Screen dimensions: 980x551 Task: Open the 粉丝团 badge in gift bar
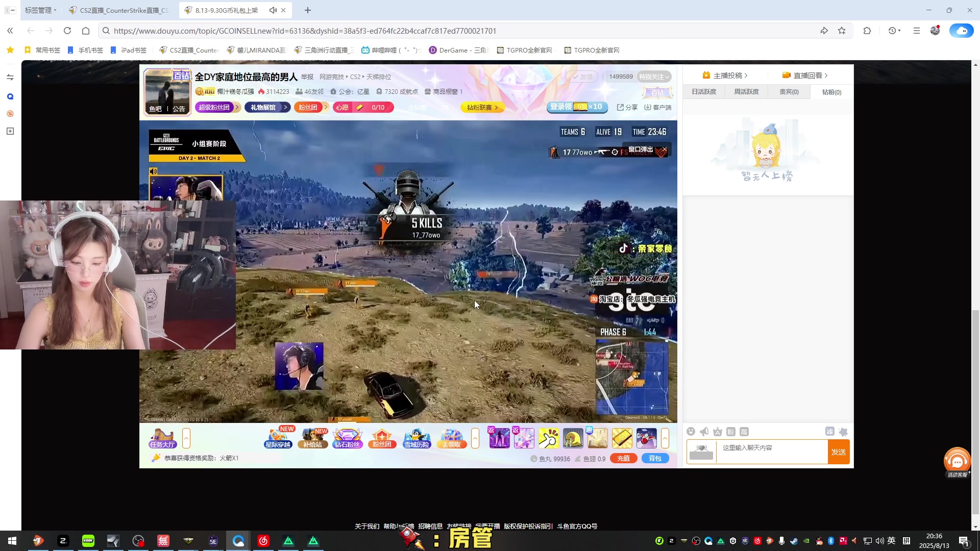[382, 438]
